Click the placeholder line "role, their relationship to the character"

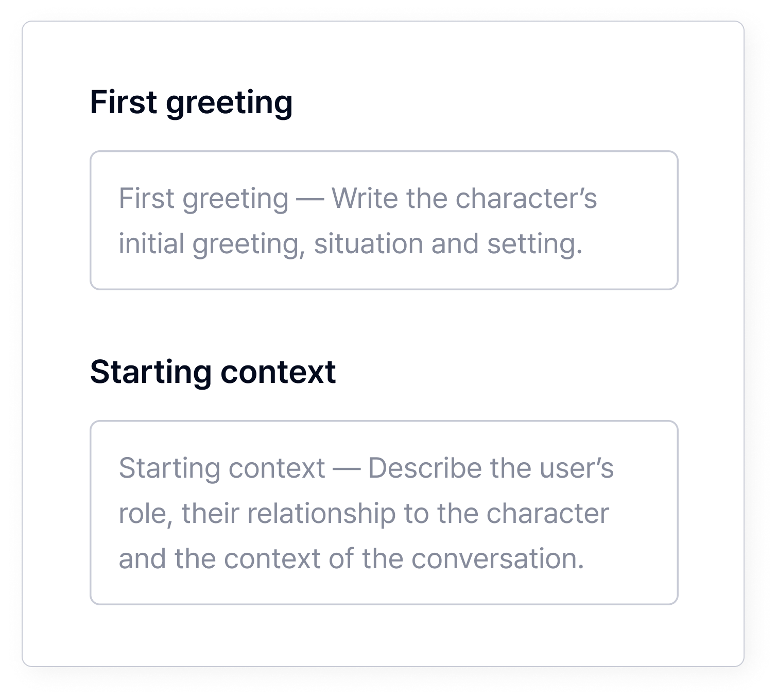pos(364,513)
